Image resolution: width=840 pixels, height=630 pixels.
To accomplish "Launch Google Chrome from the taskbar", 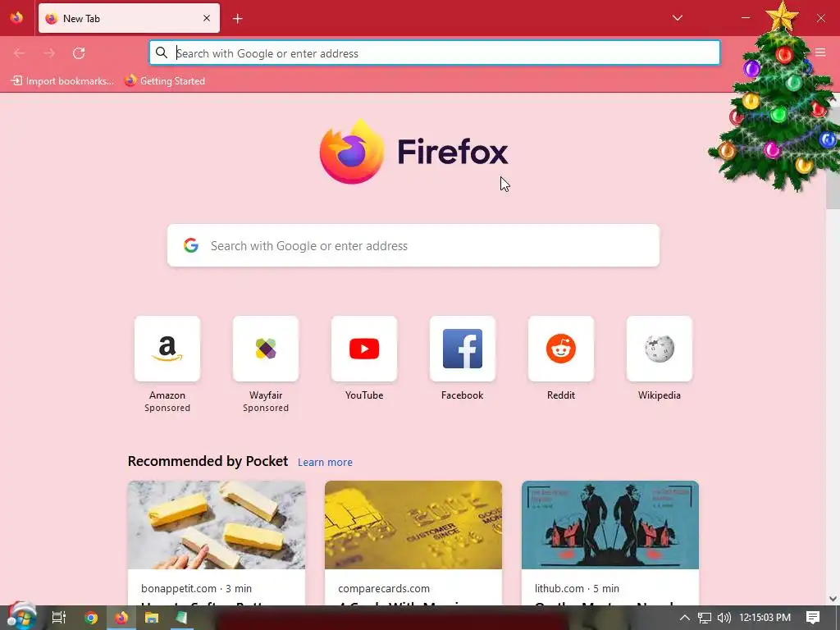I will pos(91,618).
